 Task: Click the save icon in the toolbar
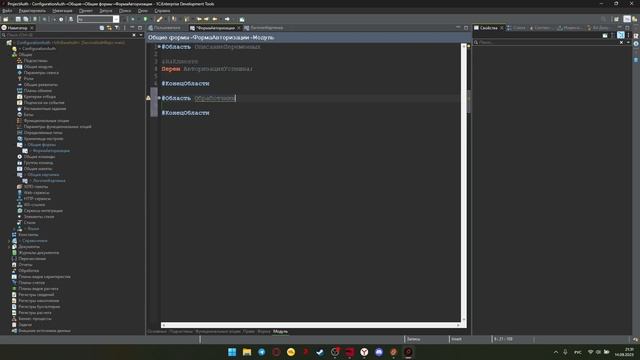tap(18, 19)
